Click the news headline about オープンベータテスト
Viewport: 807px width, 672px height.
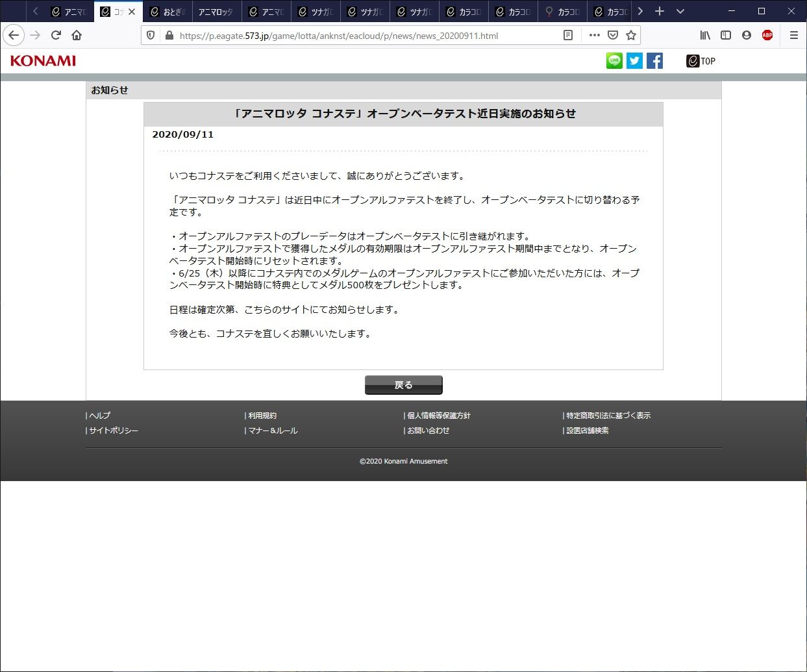click(x=403, y=114)
